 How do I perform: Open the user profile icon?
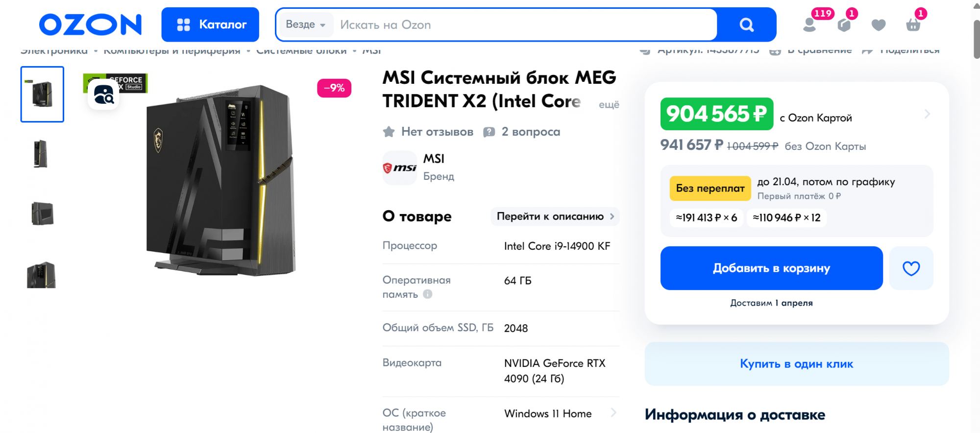tap(809, 24)
